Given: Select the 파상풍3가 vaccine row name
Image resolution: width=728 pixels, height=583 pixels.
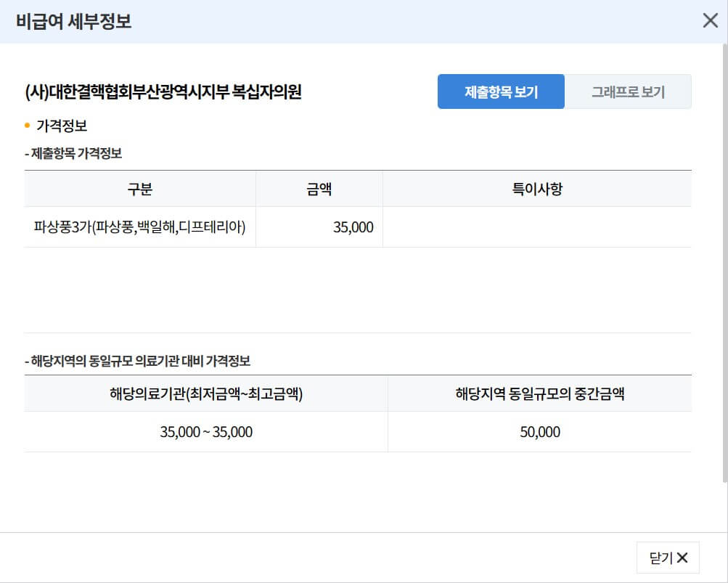Looking at the screenshot, I should (140, 227).
